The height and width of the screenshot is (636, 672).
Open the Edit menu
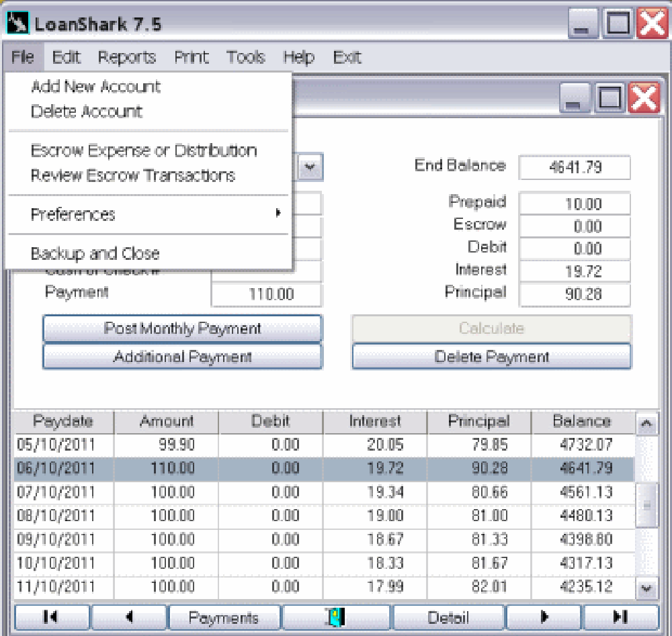click(67, 57)
